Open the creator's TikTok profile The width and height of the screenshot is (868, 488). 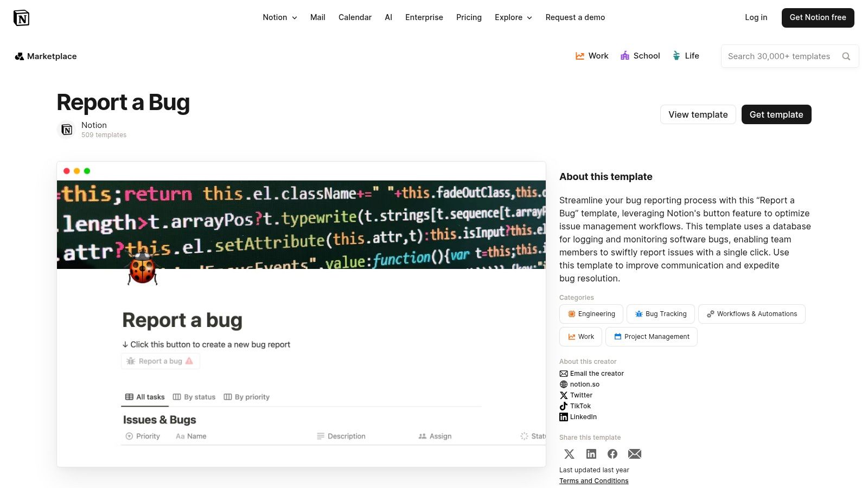pos(576,406)
